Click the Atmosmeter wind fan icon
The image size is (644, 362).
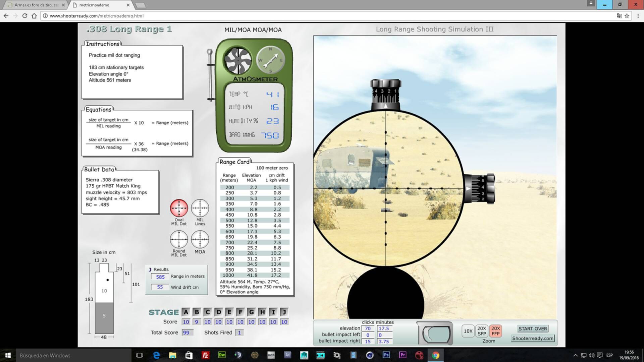point(238,61)
